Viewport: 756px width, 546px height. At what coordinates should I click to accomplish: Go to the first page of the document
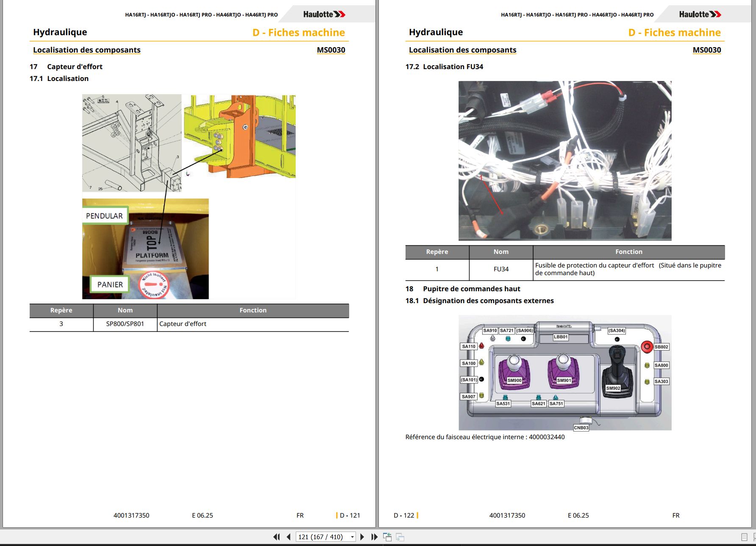click(x=276, y=537)
